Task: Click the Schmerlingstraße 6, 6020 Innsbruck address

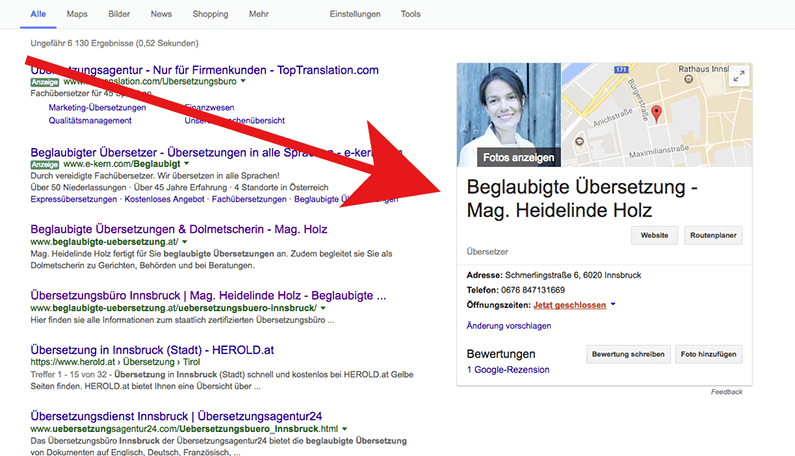Action: click(x=573, y=275)
